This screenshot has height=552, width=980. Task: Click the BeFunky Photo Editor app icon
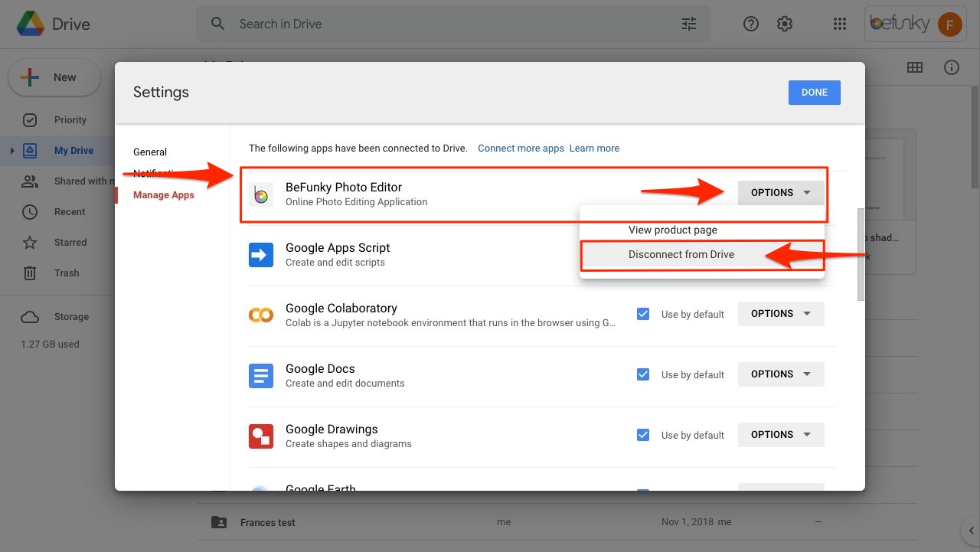[261, 194]
